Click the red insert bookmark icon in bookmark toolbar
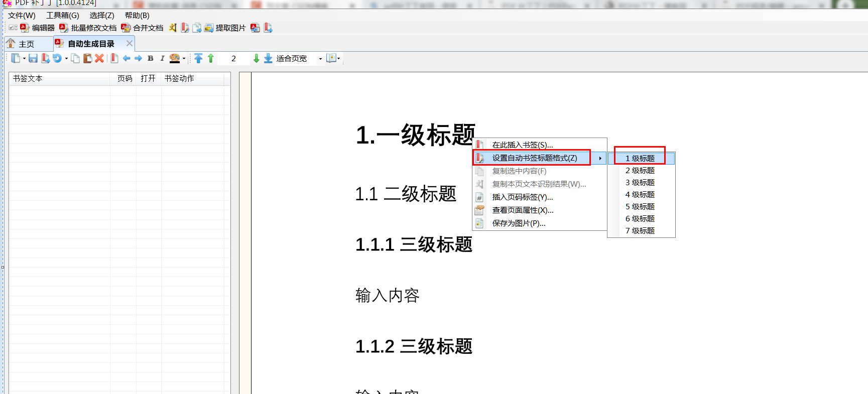 (x=114, y=58)
